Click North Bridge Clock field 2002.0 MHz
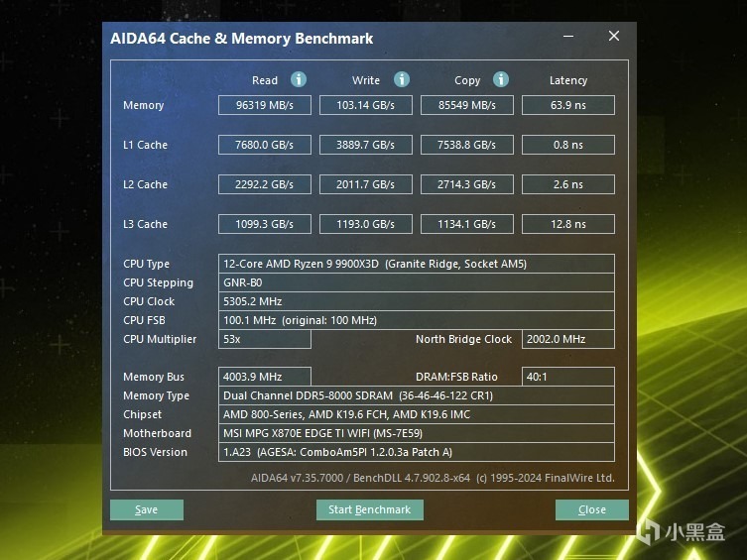The width and height of the screenshot is (747, 560). point(568,339)
